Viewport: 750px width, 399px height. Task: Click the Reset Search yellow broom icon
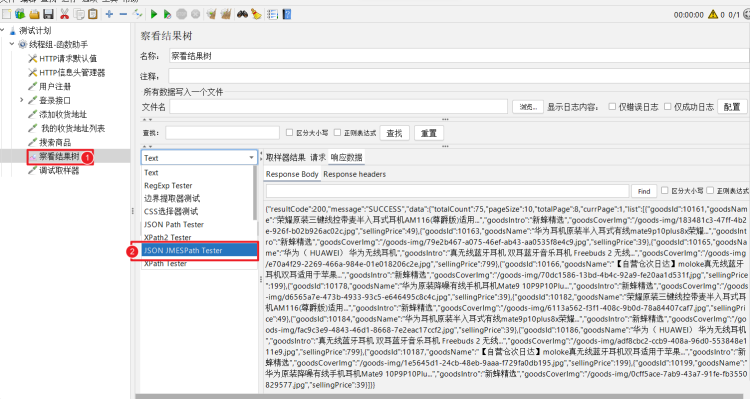(256, 14)
